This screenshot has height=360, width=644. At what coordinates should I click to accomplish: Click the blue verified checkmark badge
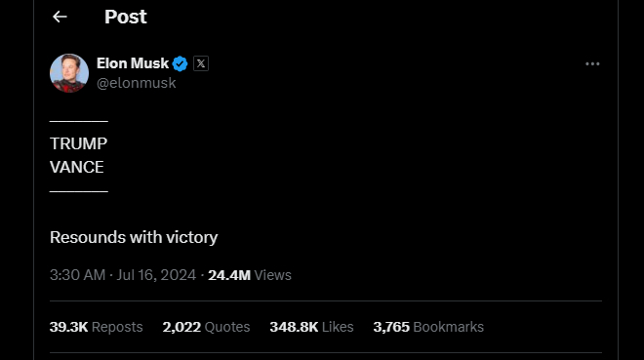tap(180, 63)
